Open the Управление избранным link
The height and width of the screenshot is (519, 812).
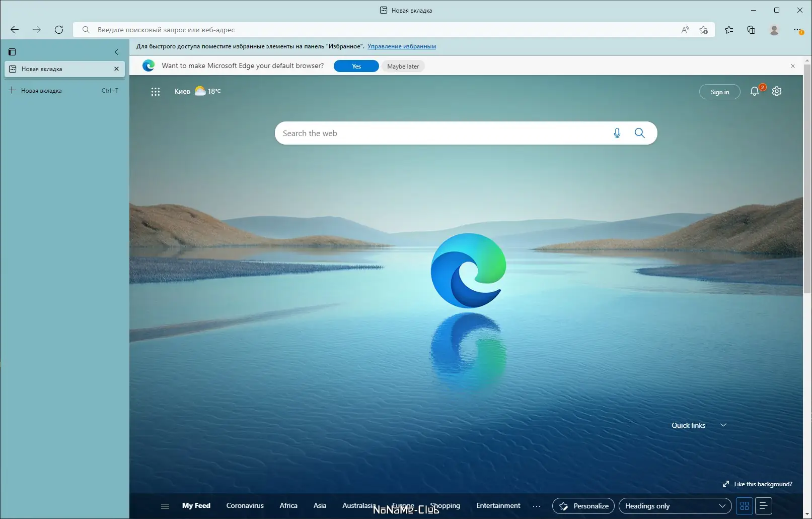402,46
